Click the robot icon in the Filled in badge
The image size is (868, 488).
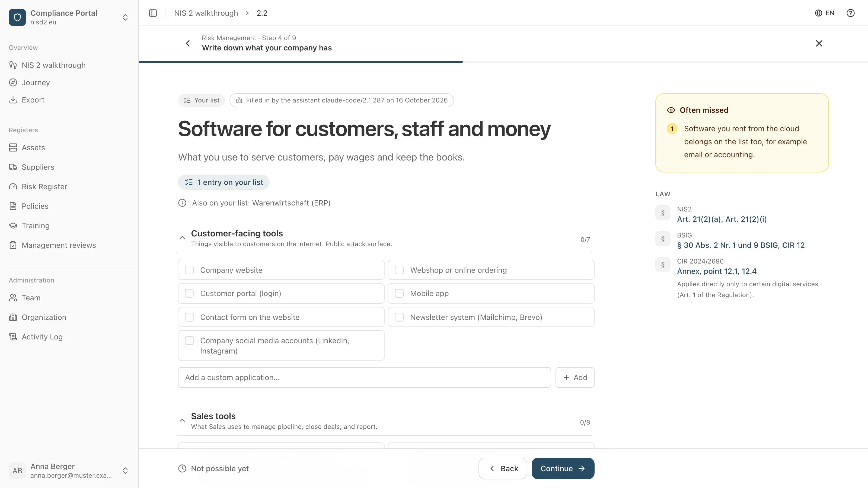pos(239,100)
